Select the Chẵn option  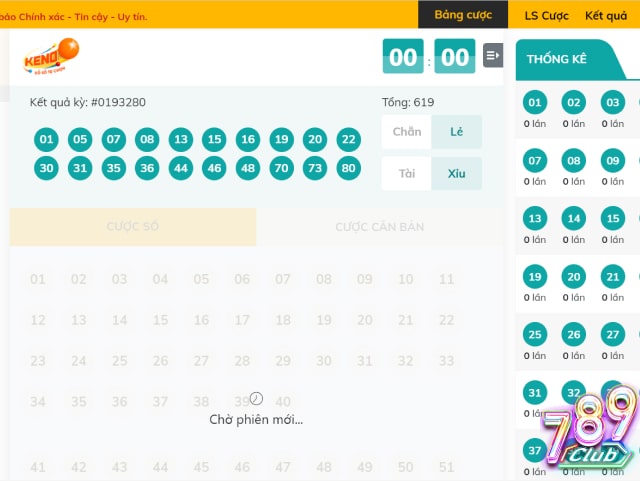pos(407,132)
